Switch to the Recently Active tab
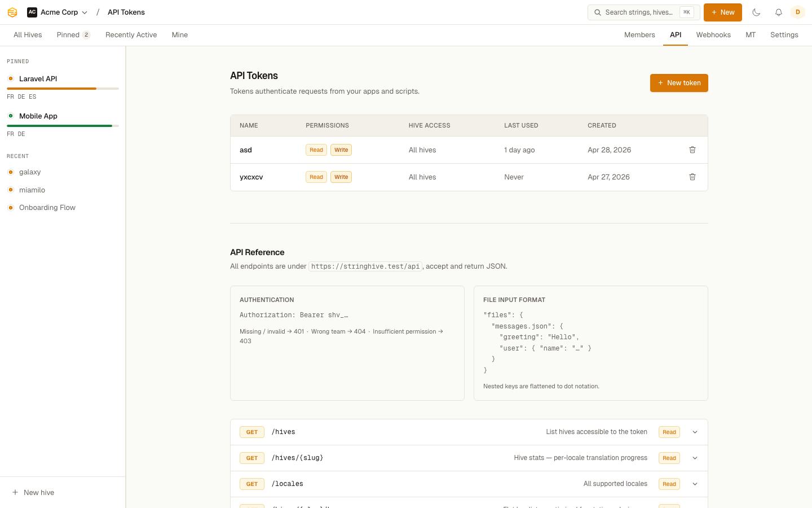Image resolution: width=812 pixels, height=508 pixels. point(131,35)
